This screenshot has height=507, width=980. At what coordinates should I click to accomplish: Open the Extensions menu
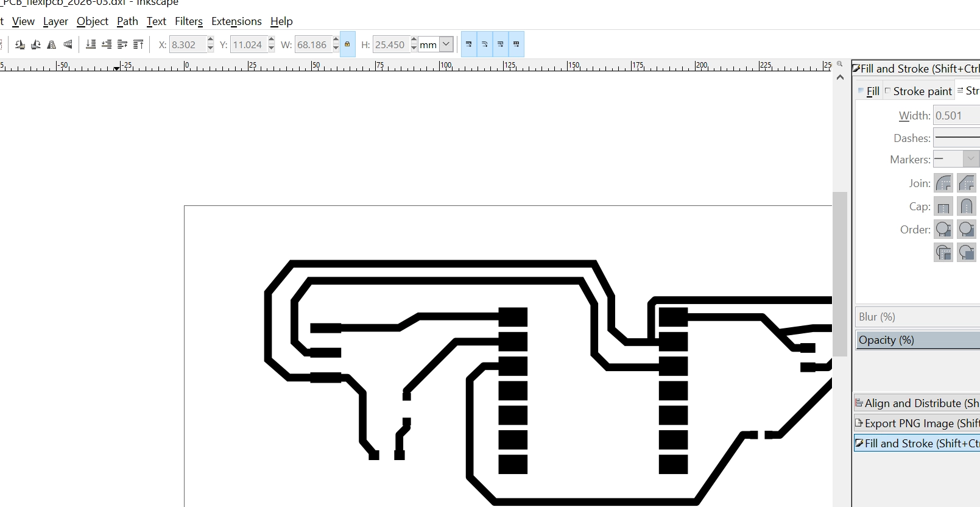click(236, 21)
